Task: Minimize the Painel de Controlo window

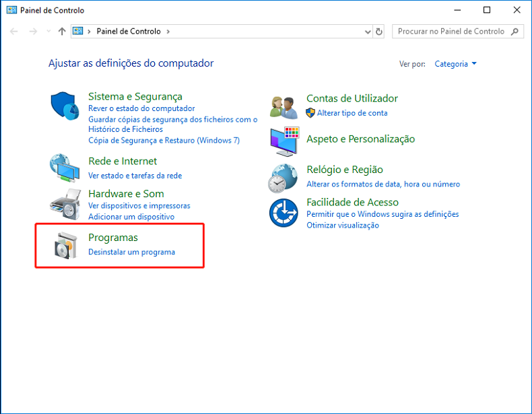Action: [x=457, y=10]
